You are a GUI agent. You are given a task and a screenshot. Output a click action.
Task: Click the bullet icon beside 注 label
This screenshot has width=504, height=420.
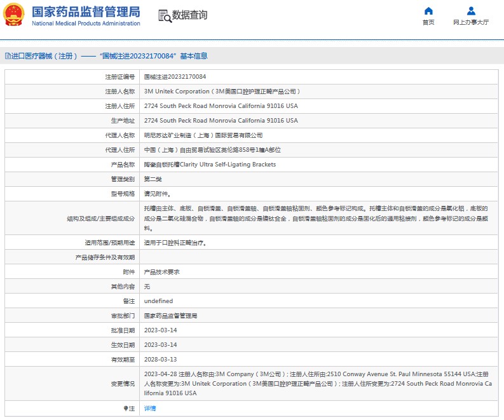coord(125,408)
